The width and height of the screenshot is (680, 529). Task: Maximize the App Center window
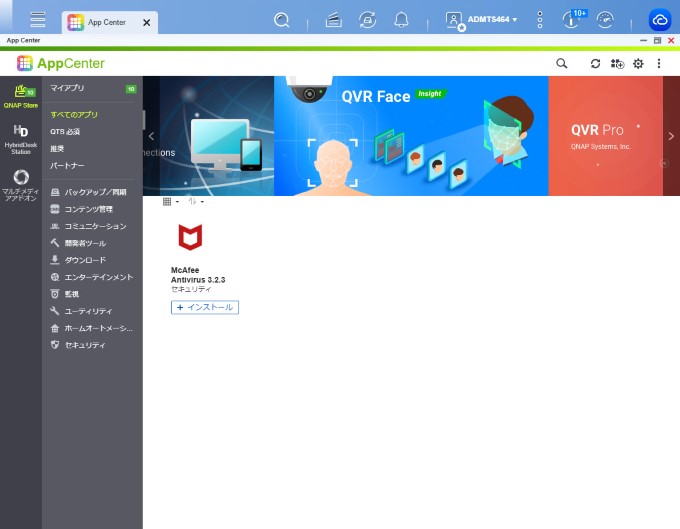click(657, 40)
